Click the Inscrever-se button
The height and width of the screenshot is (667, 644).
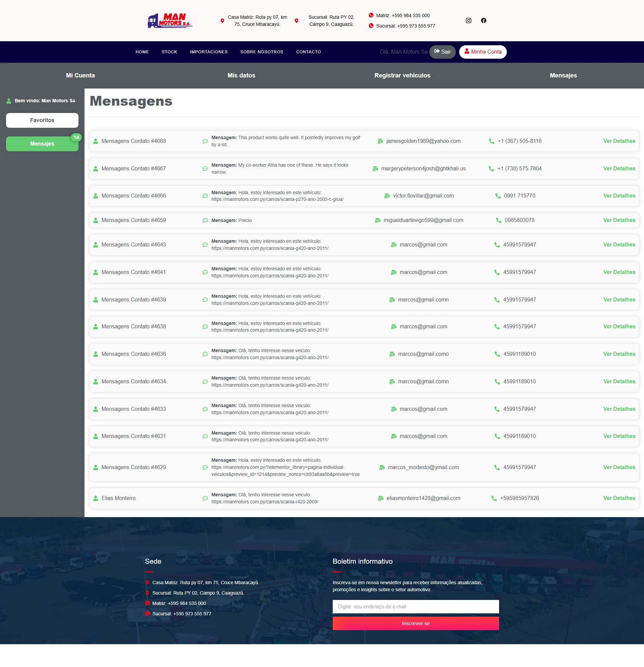tap(416, 623)
